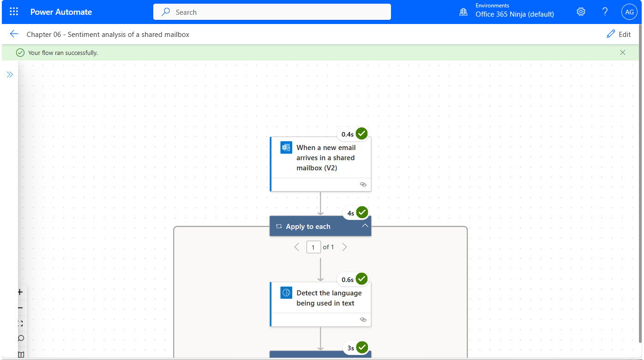Open the Environments picker globe icon
Screen dimensions: 644x360
point(463,12)
